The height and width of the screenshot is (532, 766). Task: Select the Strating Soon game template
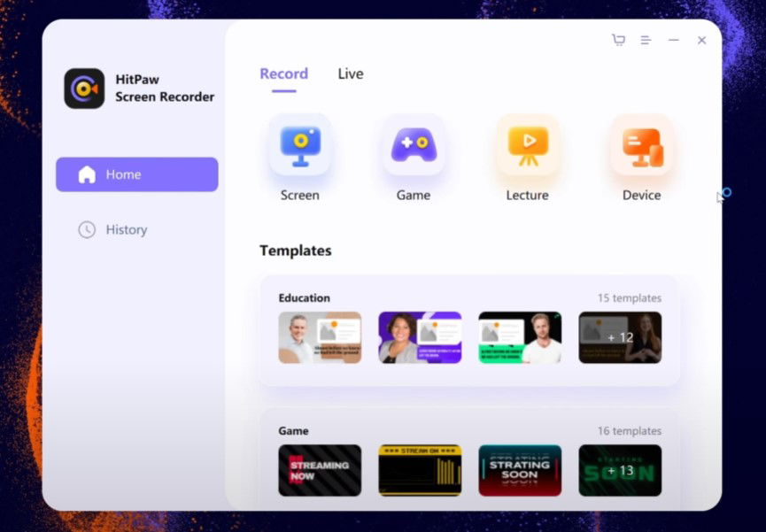521,470
